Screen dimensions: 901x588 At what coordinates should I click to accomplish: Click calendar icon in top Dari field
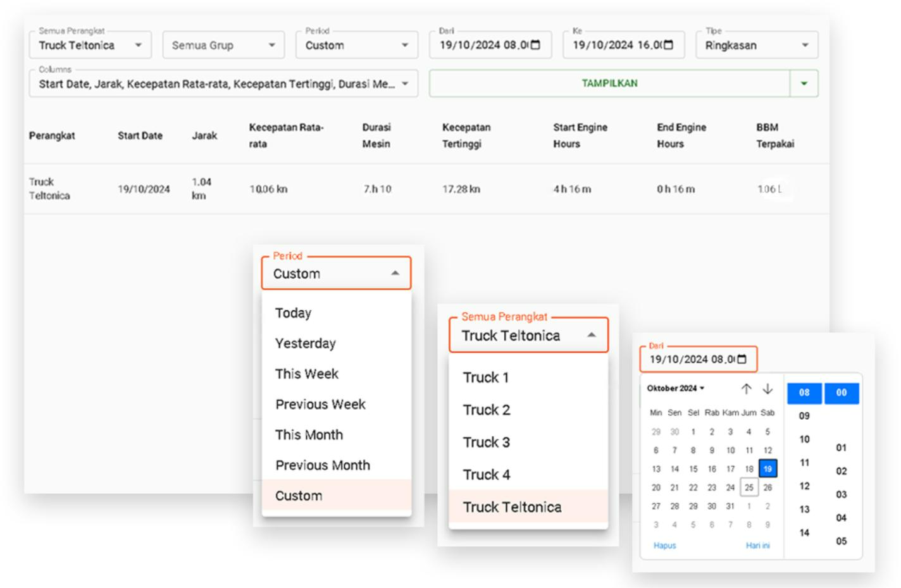tap(535, 45)
